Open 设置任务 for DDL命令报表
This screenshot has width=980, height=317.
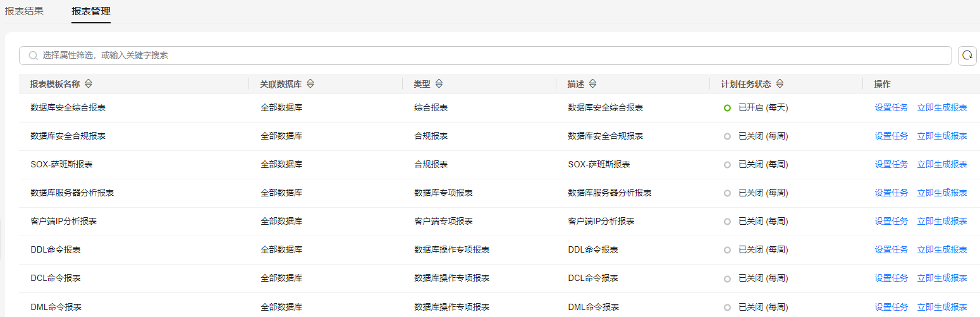point(891,249)
